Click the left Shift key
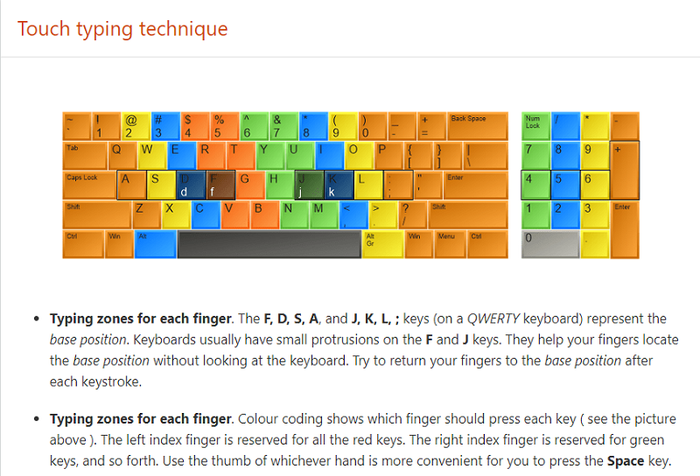 (97, 215)
